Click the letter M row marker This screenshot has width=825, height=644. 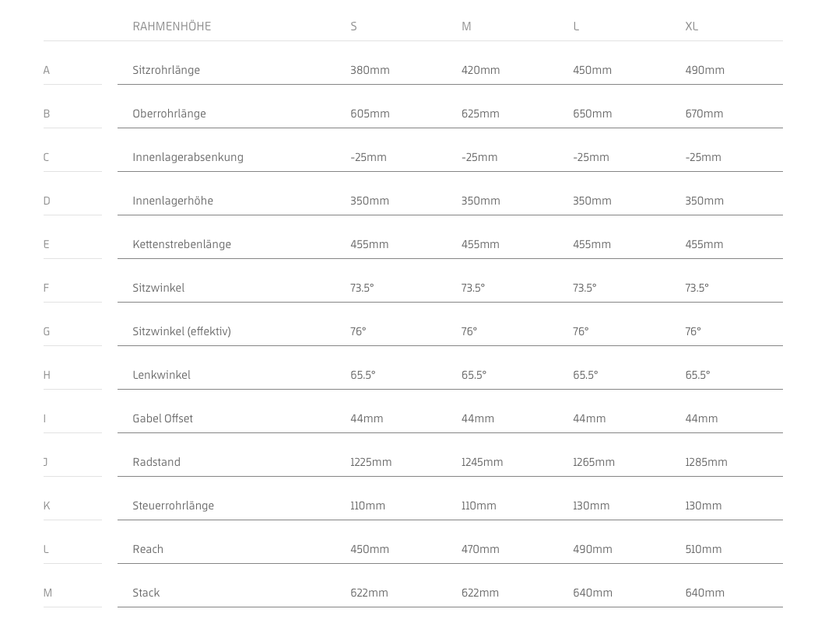click(x=47, y=593)
